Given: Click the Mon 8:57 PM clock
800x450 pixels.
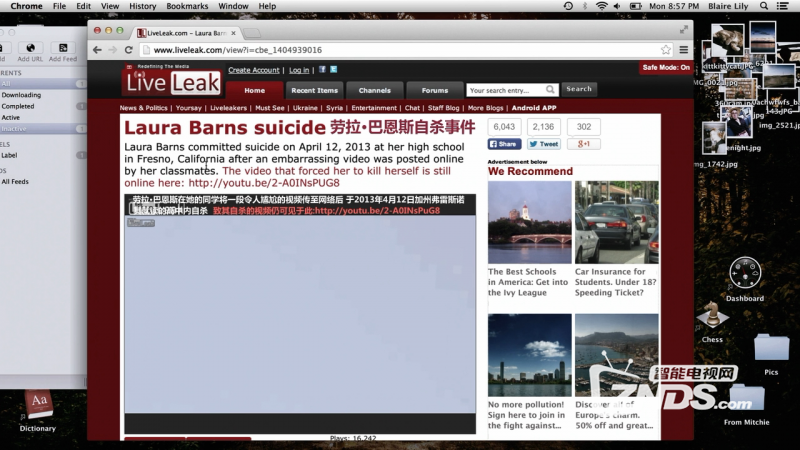Looking at the screenshot, I should (674, 6).
